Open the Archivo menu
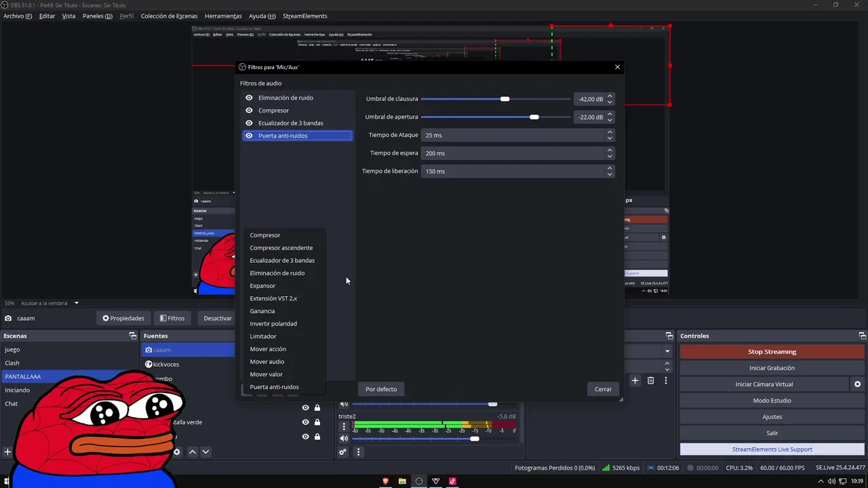This screenshot has height=488, width=868. tap(18, 16)
